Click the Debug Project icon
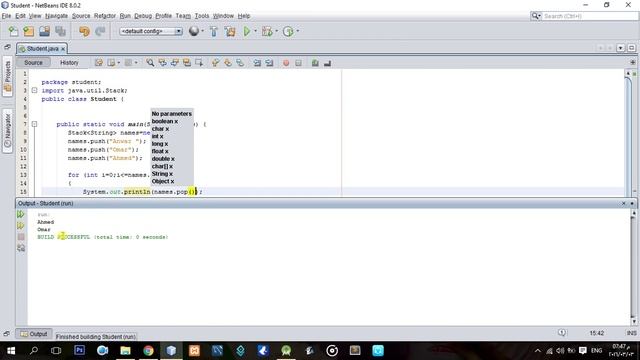This screenshot has height=360, width=640. (x=267, y=31)
